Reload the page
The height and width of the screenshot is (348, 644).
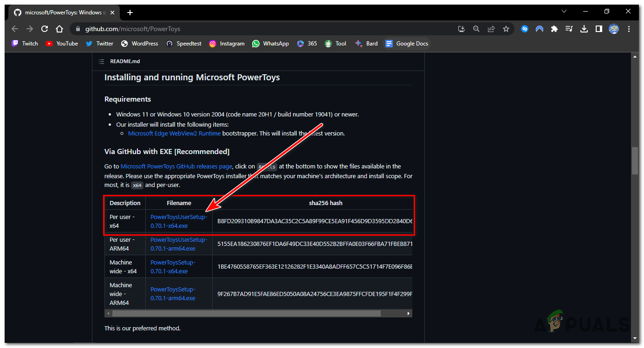pyautogui.click(x=45, y=29)
